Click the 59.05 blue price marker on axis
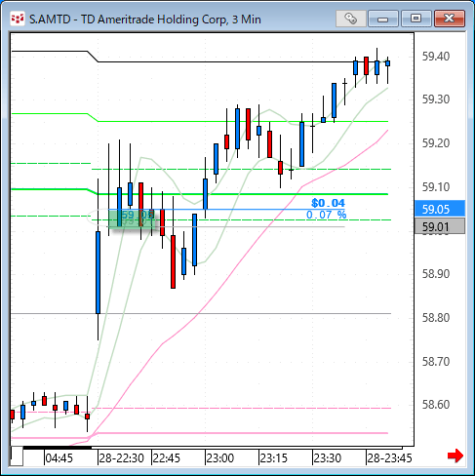The width and height of the screenshot is (475, 476). [x=440, y=209]
